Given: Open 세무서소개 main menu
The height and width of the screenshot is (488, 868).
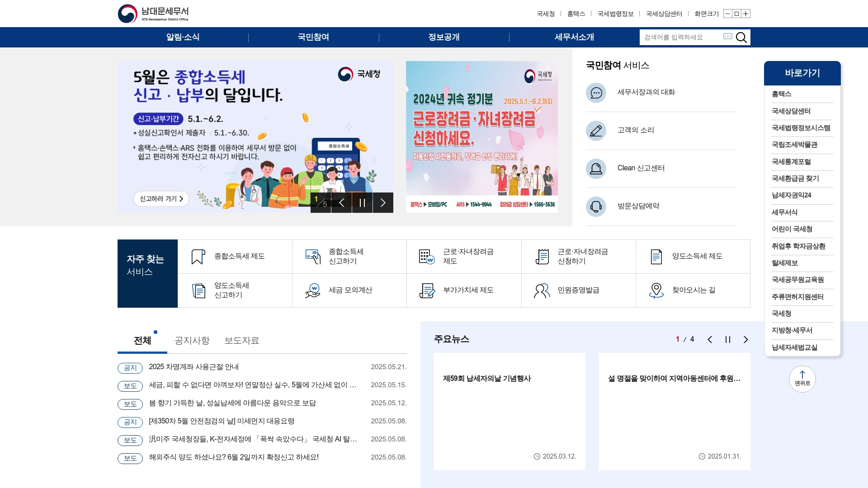Looking at the screenshot, I should (x=574, y=37).
